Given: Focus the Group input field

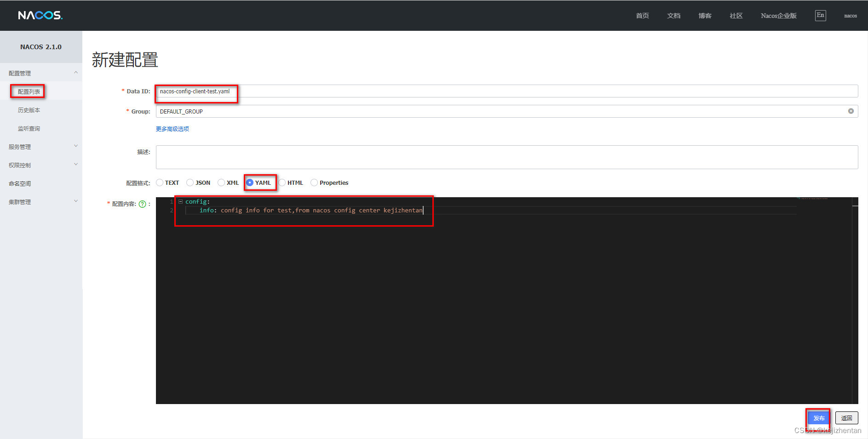Looking at the screenshot, I should [507, 111].
